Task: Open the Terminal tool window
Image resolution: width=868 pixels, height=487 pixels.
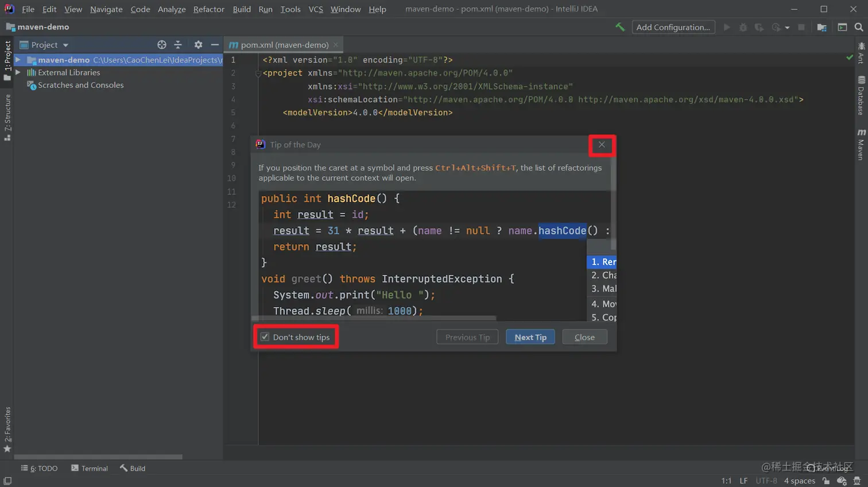Action: click(x=90, y=468)
